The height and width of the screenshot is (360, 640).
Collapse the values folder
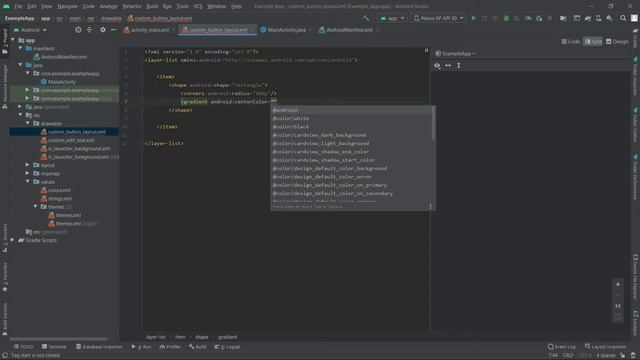click(28, 182)
